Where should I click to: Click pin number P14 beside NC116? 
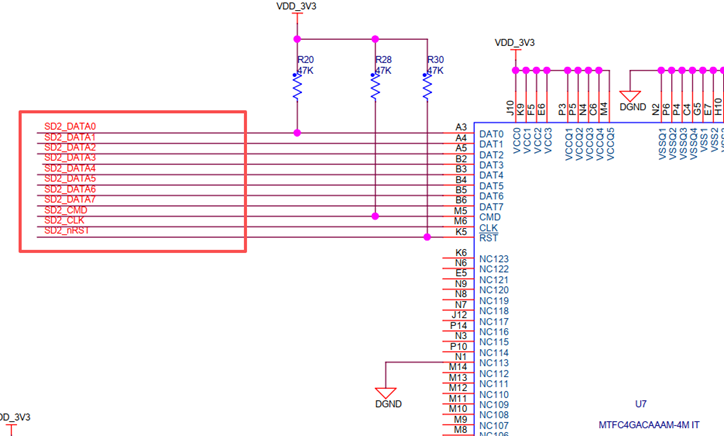click(459, 326)
